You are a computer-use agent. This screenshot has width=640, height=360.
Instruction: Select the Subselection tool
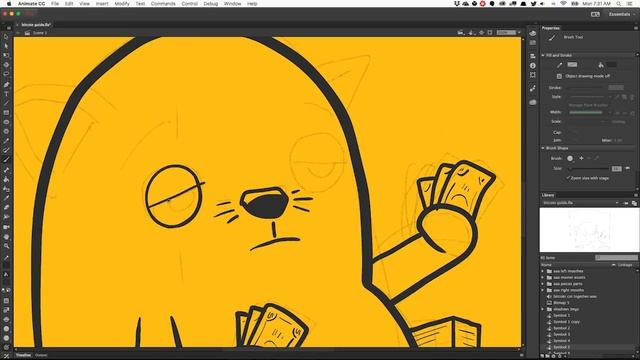[6, 46]
